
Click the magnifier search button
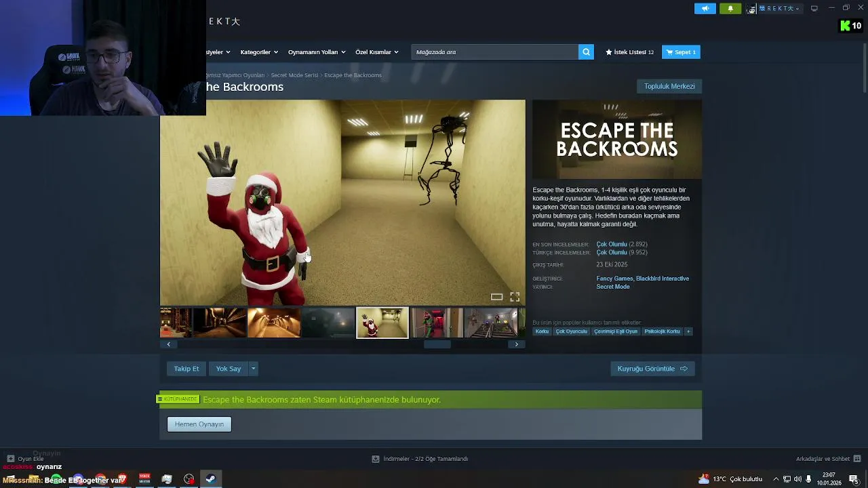pos(586,52)
